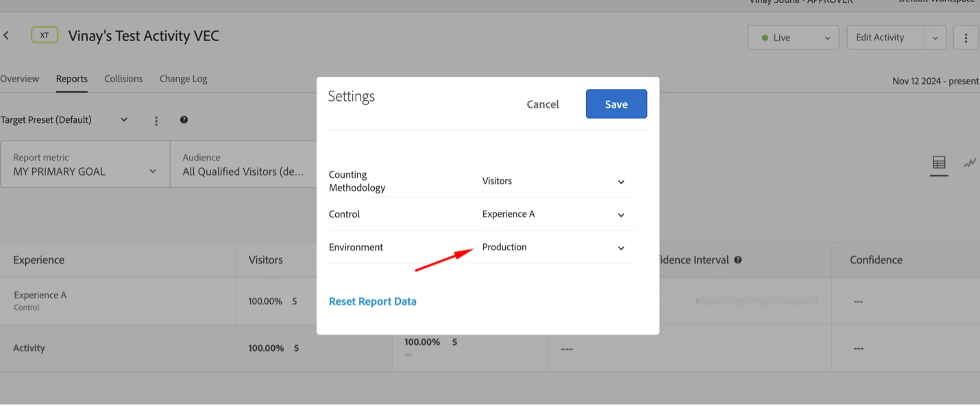
Task: Click the confidence interval bar for Experience A
Action: 757,301
